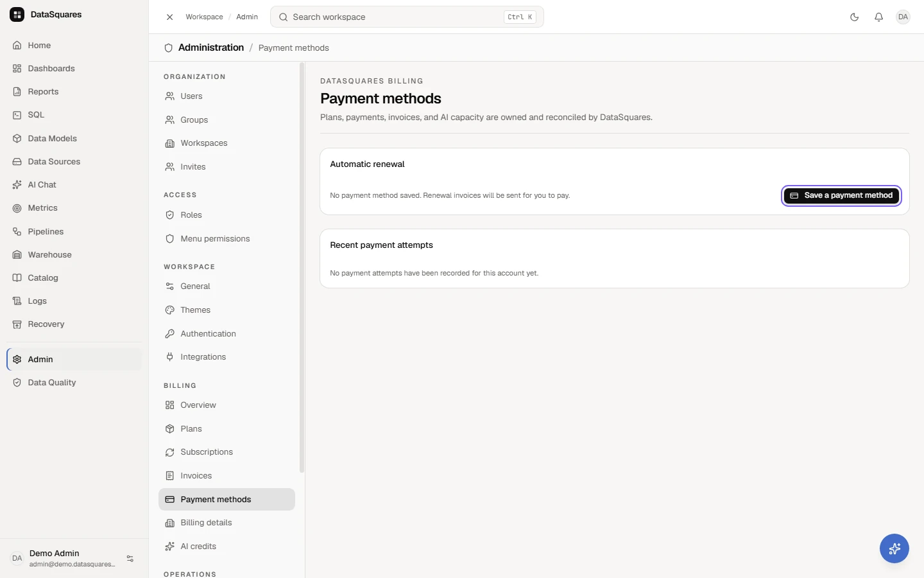Click the Roles shield icon
This screenshot has height=578, width=924.
170,215
